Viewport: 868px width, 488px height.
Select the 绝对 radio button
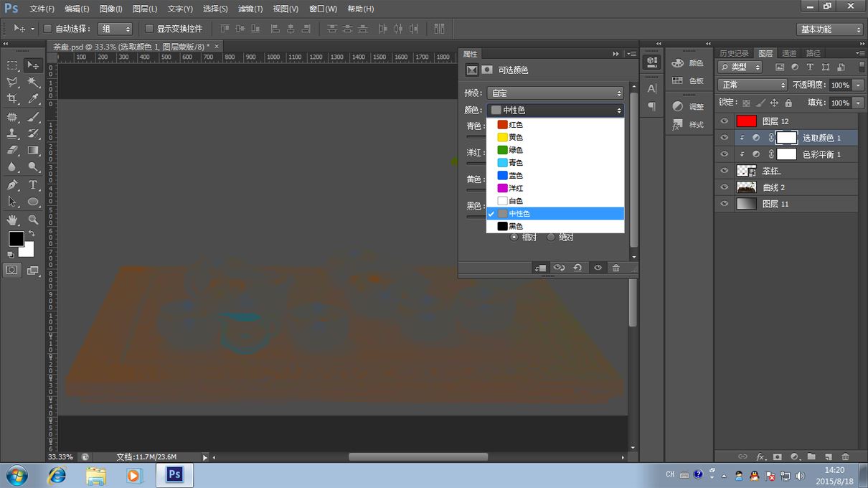tap(551, 238)
